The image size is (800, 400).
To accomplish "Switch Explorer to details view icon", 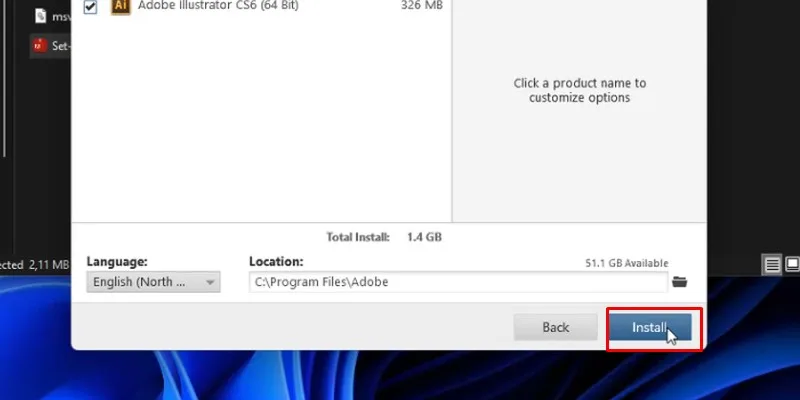I will point(772,264).
